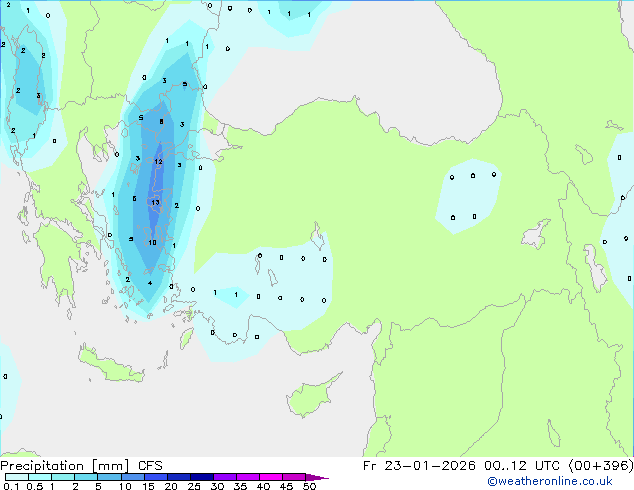The width and height of the screenshot is (634, 490).
Task: Click the 'Fr 23-01-2026 00..12 UTC (00+396)' date text
Action: click(x=498, y=466)
